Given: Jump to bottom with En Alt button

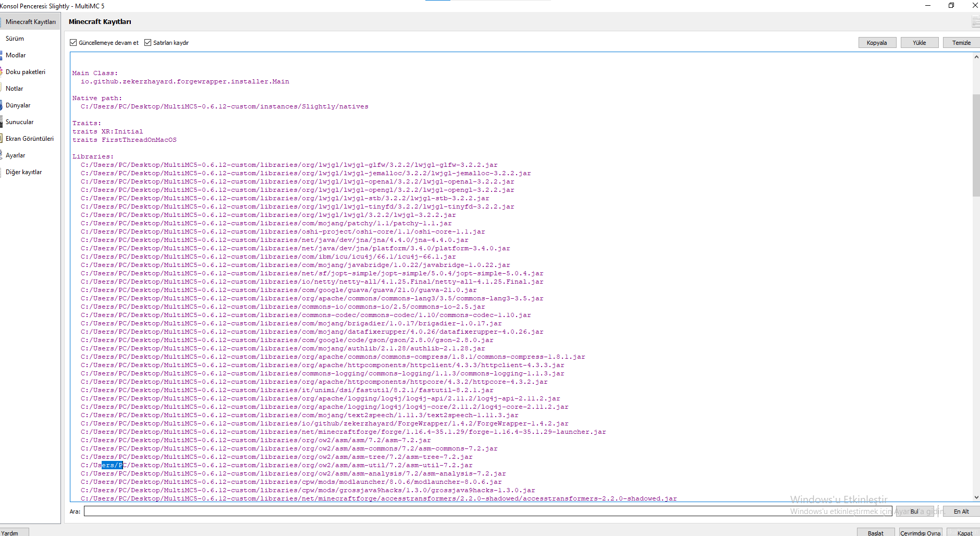Looking at the screenshot, I should (x=961, y=511).
